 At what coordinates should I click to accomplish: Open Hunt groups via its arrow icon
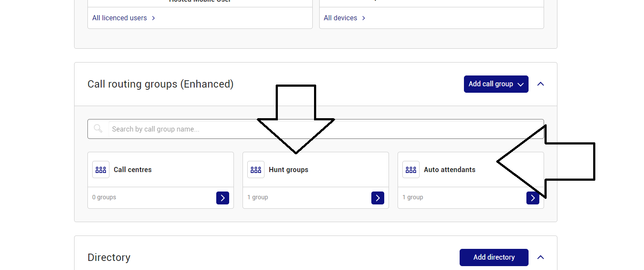[378, 198]
